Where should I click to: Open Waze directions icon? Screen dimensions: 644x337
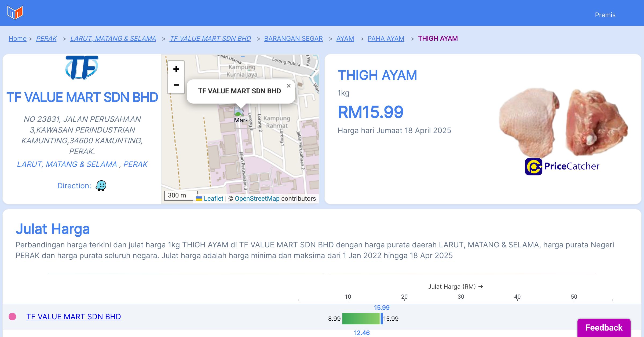point(101,186)
